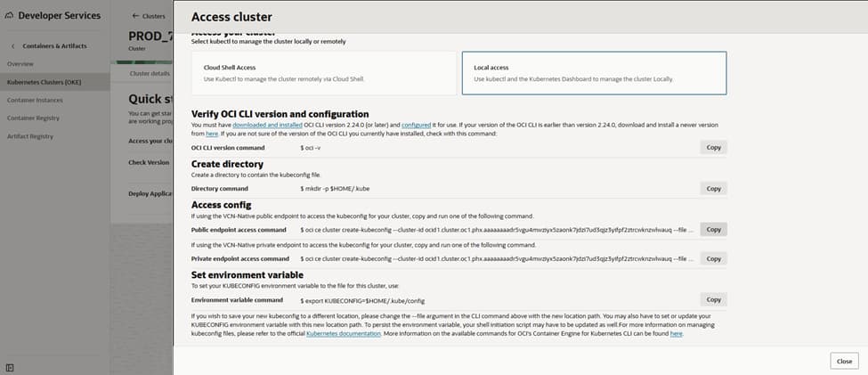Copy the KUBECONFIG environment variable command
The image size is (868, 375).
pyautogui.click(x=713, y=299)
